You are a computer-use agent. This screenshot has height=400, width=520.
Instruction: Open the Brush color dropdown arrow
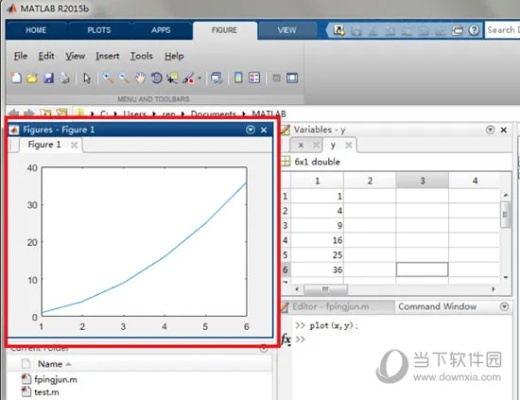click(200, 78)
